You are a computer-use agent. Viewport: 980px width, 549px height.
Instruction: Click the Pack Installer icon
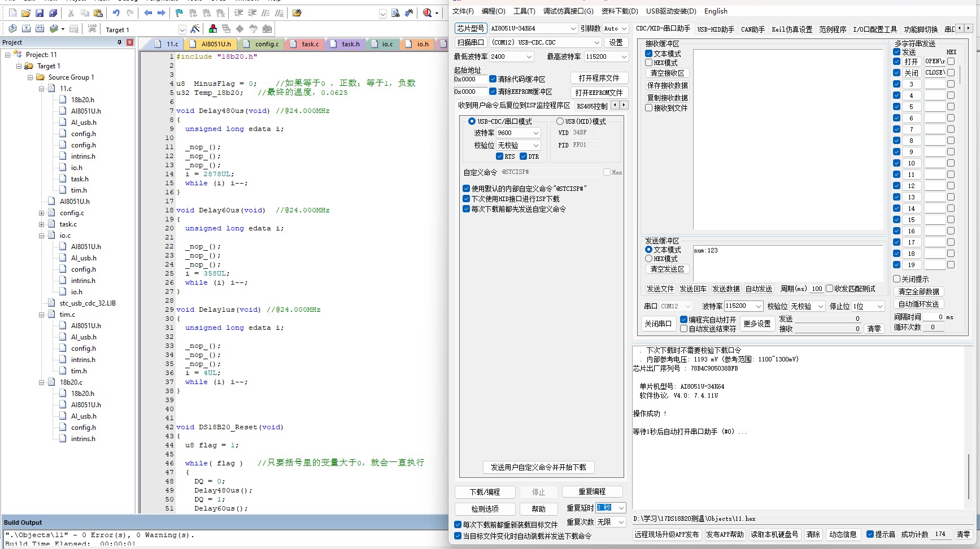coord(267,29)
